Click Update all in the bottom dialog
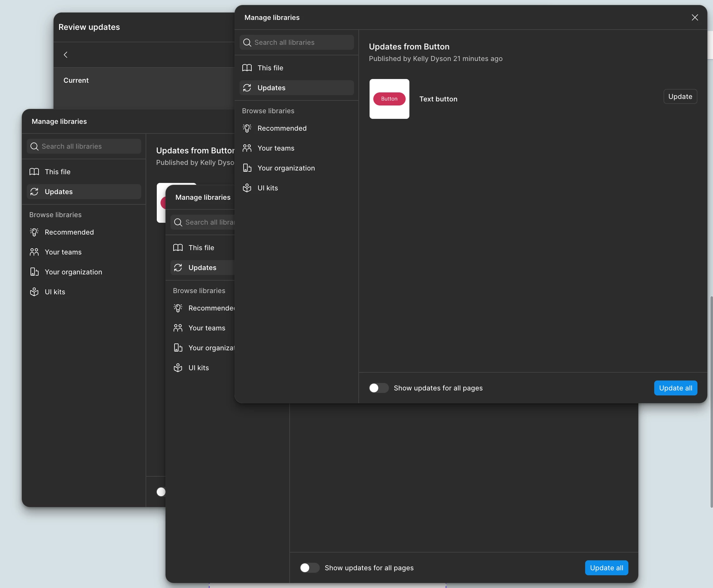Viewport: 713px width, 588px height. coord(606,568)
